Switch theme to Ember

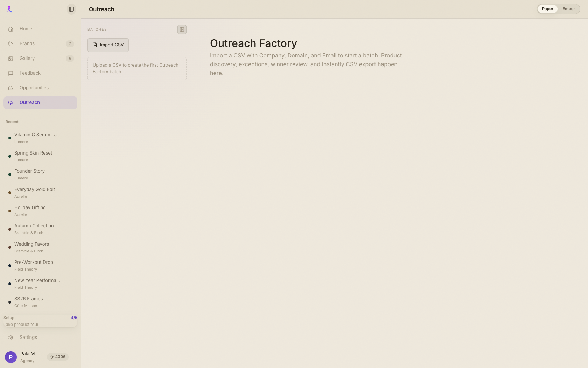(x=569, y=9)
